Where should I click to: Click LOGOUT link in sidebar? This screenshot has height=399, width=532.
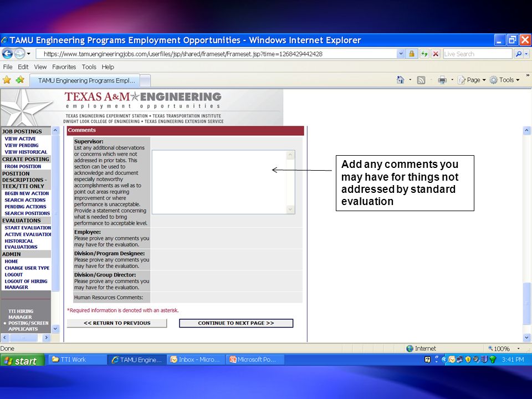(13, 275)
